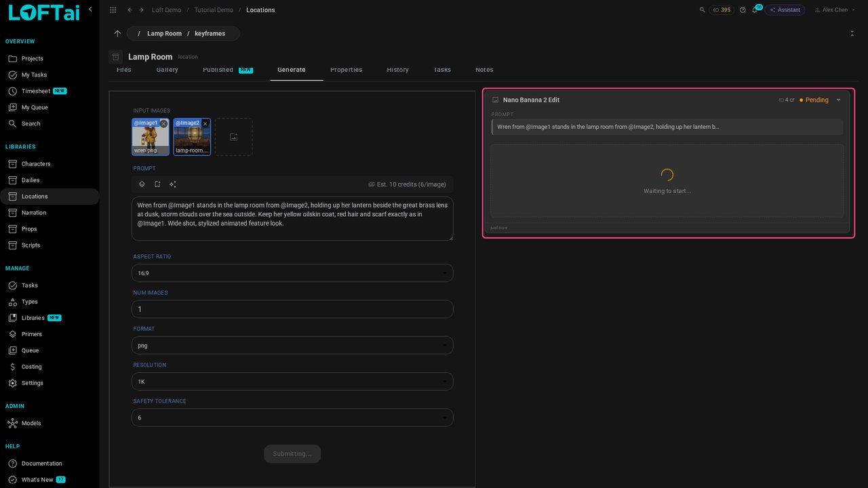Switch to the History tab

(397, 70)
